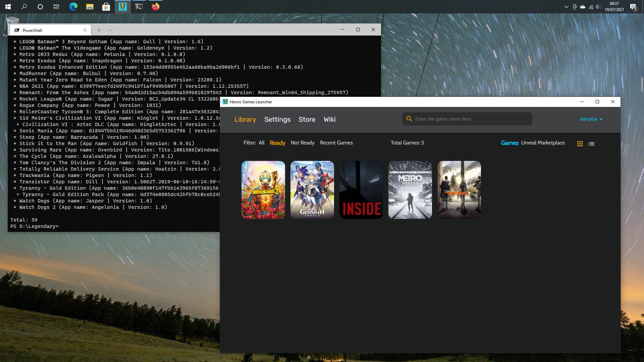This screenshot has width=644, height=362.
Task: Switch to list view layout icon
Action: (591, 144)
